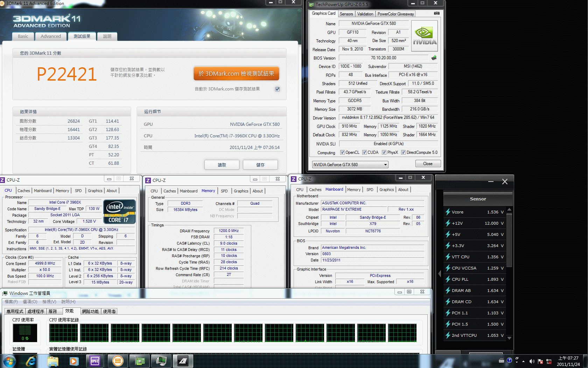Click the BIOS save chip icon in GPU-Z
The height and width of the screenshot is (368, 588).
click(434, 58)
